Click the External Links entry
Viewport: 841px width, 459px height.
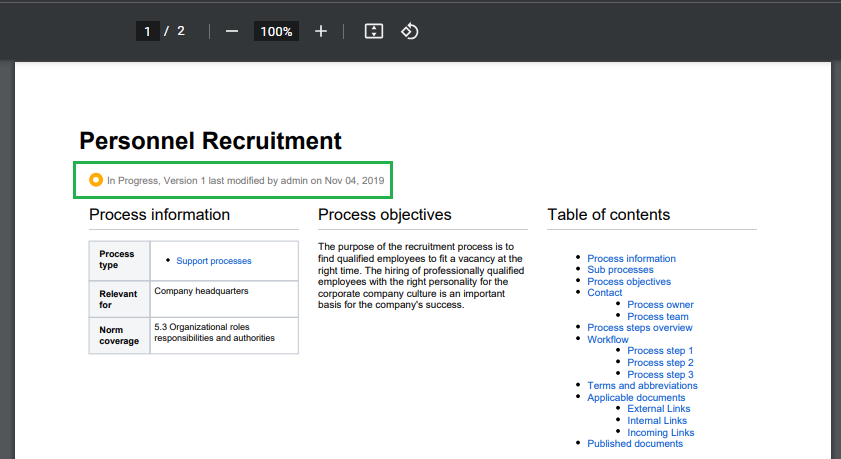(x=658, y=409)
